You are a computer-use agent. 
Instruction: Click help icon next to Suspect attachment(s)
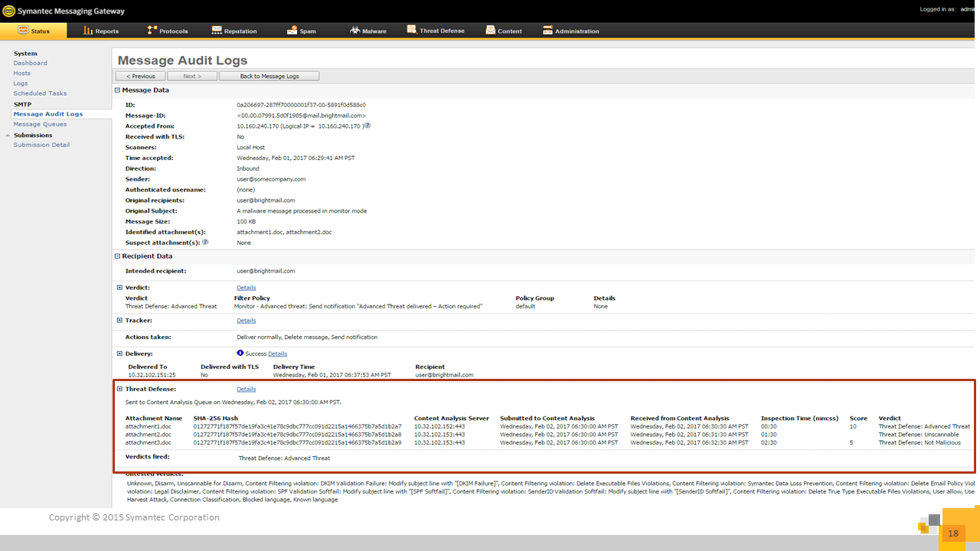[x=205, y=242]
